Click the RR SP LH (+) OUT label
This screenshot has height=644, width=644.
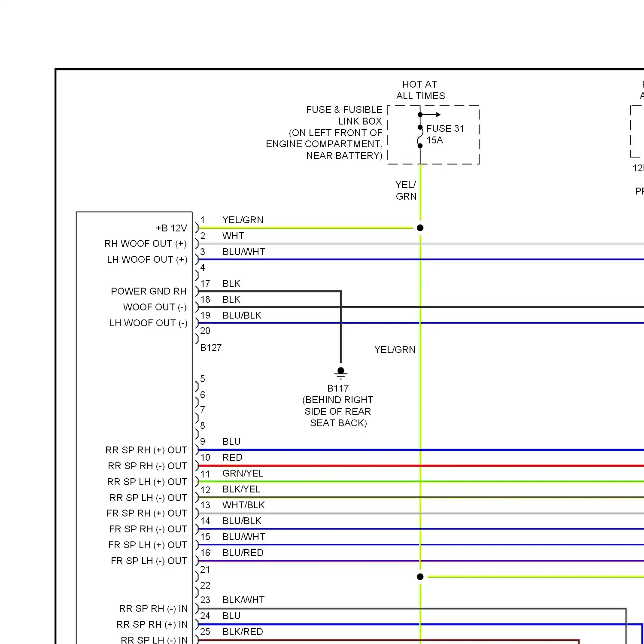coord(147,482)
